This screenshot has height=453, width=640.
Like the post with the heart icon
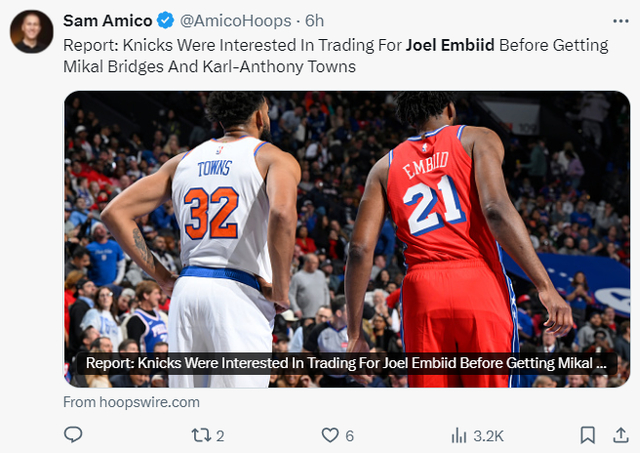329,435
